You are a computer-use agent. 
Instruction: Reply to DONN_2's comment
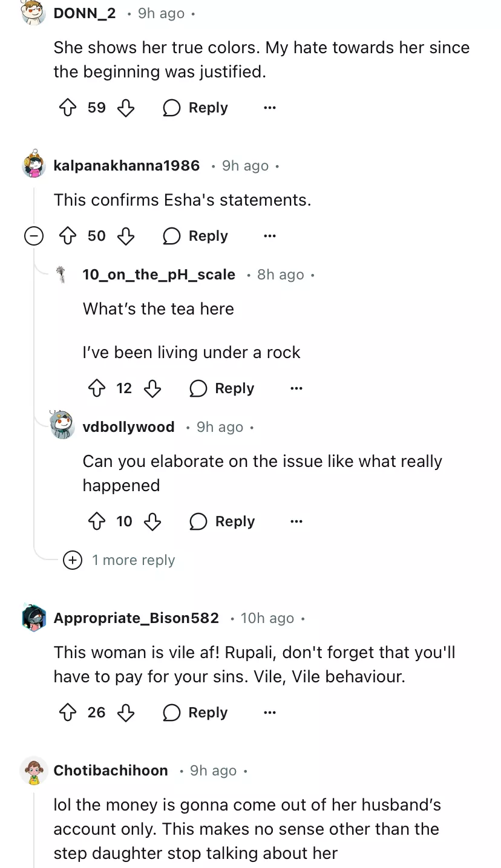(196, 108)
